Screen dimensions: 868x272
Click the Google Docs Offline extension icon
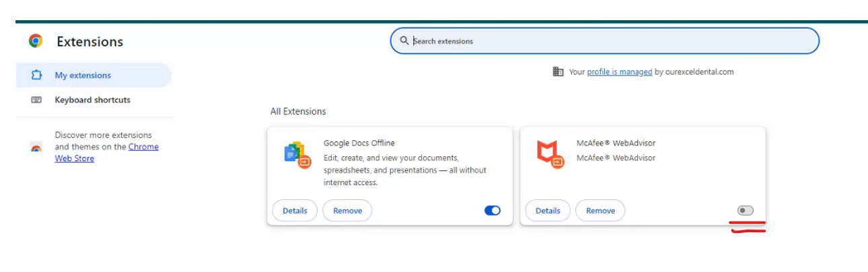[296, 154]
